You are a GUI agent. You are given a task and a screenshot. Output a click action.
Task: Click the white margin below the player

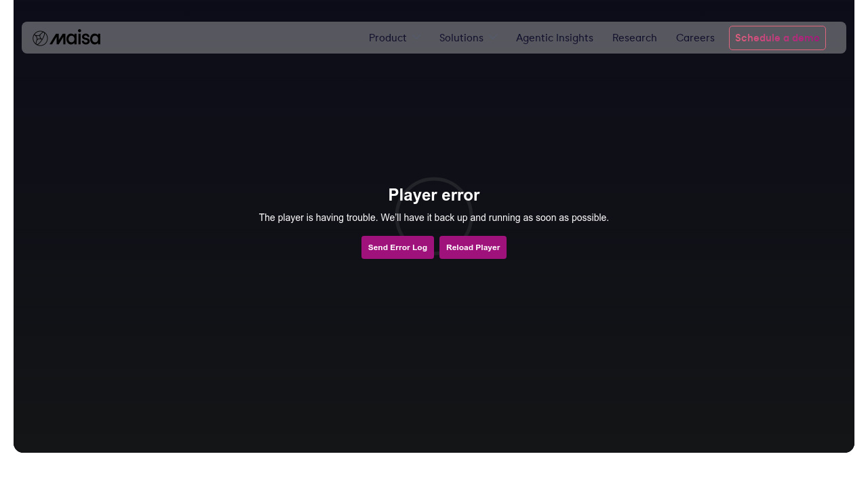click(434, 471)
